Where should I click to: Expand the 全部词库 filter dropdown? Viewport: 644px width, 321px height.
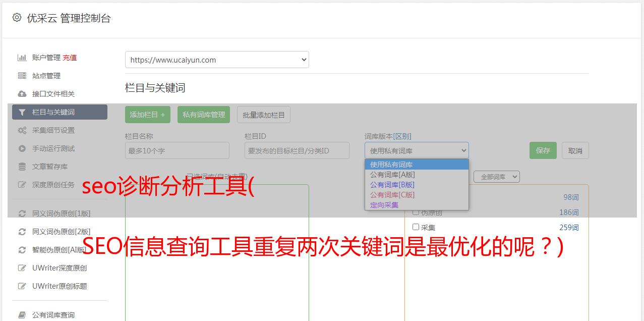(x=496, y=177)
